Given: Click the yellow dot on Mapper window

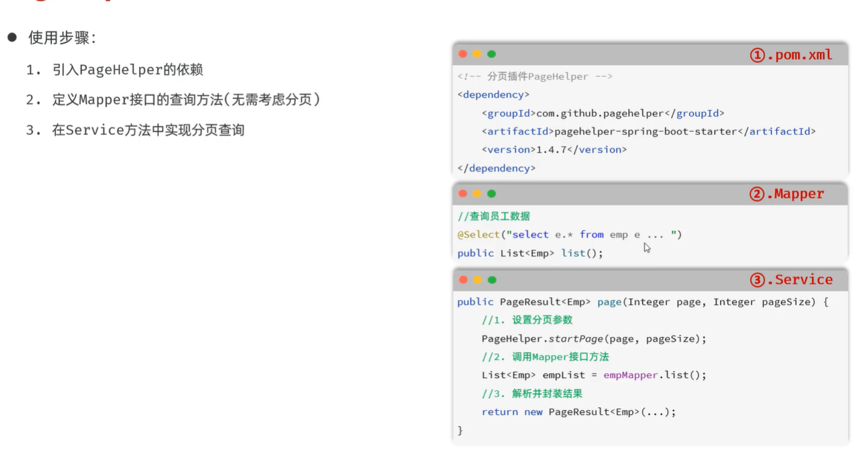Looking at the screenshot, I should [x=477, y=194].
